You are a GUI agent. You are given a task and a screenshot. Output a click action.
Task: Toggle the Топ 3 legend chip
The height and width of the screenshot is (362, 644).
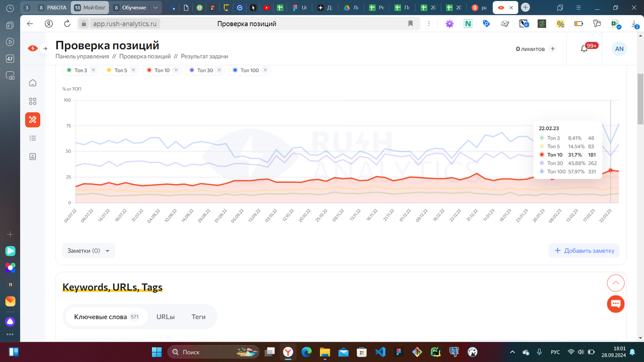[x=79, y=70]
